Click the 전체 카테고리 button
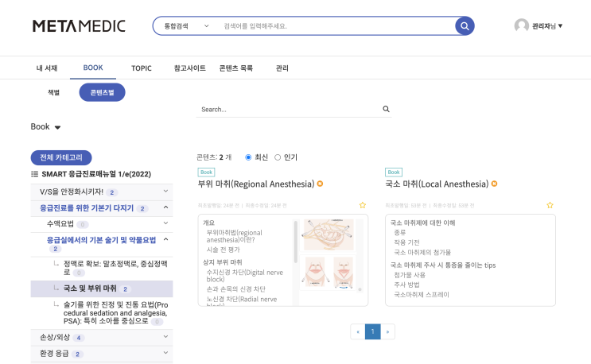This screenshot has width=591, height=364. click(61, 157)
